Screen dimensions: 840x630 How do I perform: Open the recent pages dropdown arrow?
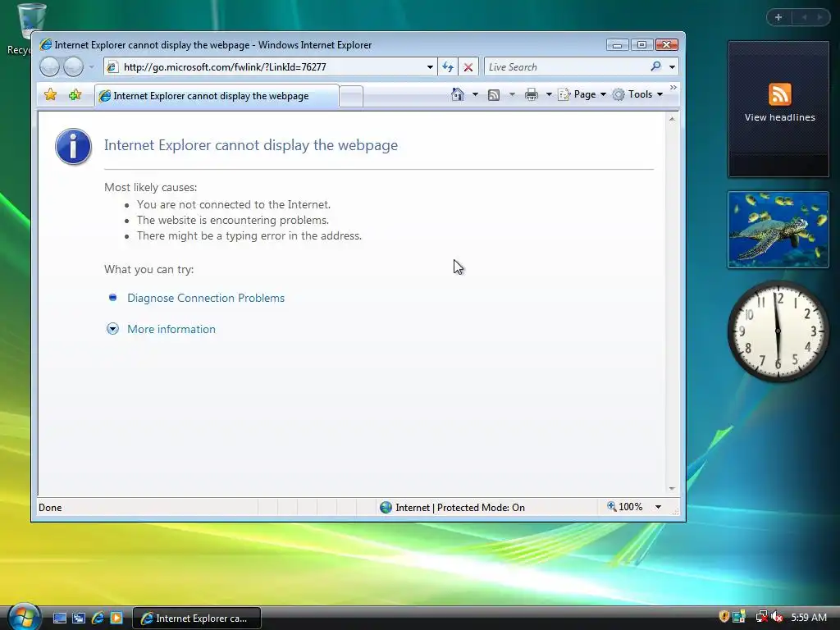click(x=92, y=67)
